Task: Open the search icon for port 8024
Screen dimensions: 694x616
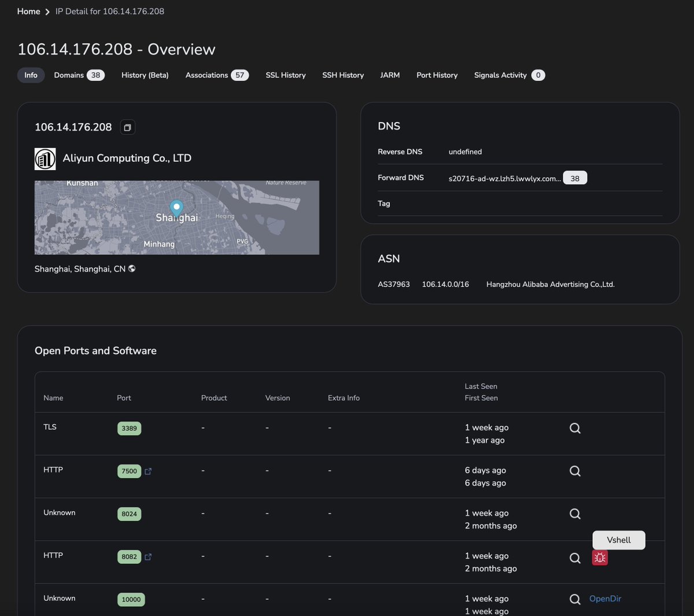Action: [x=575, y=514]
